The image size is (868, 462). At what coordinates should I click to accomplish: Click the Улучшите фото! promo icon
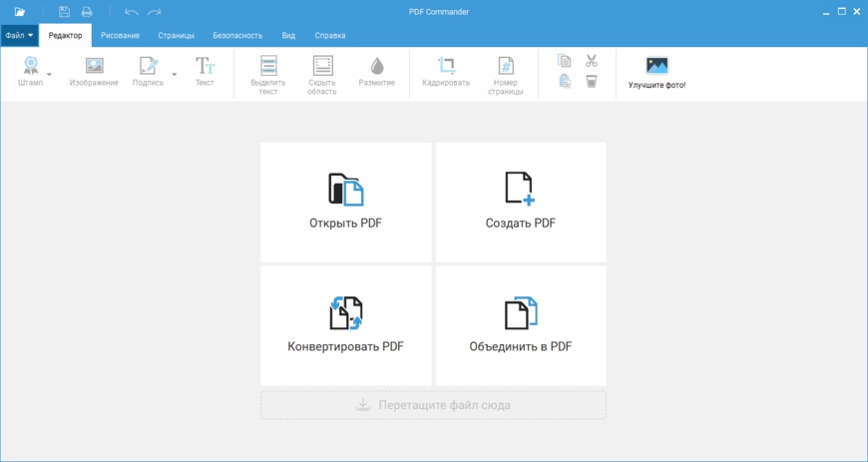656,66
